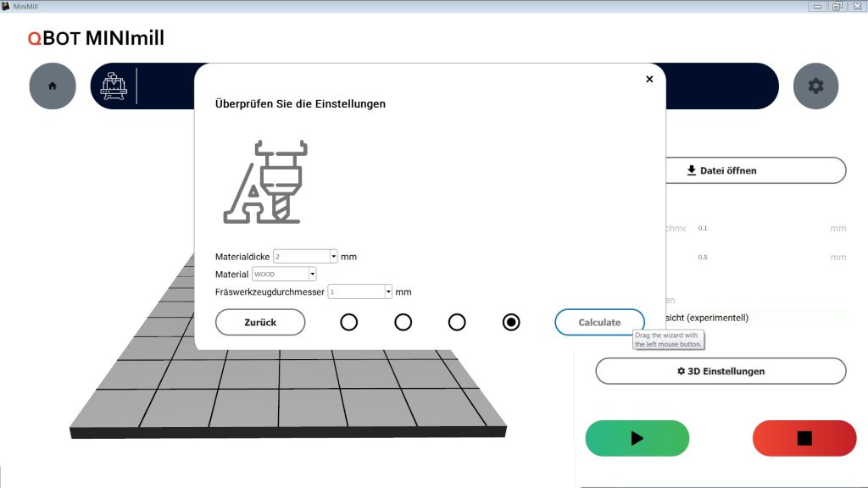Select the third wizard step radio button
Screen dimensions: 868x488
click(x=457, y=322)
